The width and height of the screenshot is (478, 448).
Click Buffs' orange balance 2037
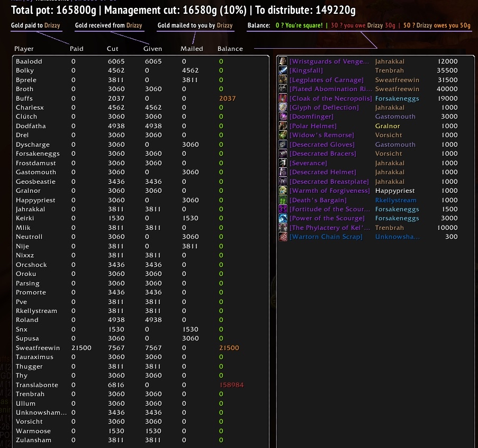(x=228, y=98)
